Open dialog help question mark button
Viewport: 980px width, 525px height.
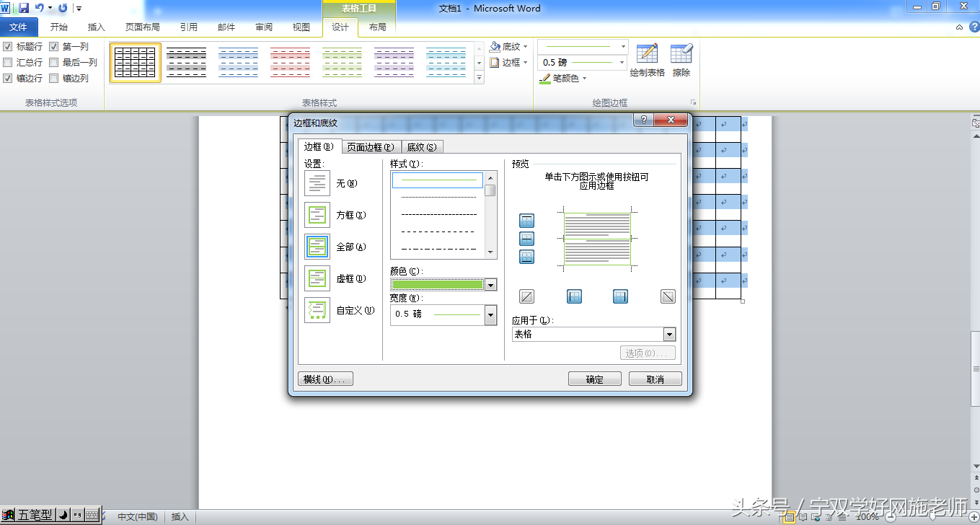[644, 120]
